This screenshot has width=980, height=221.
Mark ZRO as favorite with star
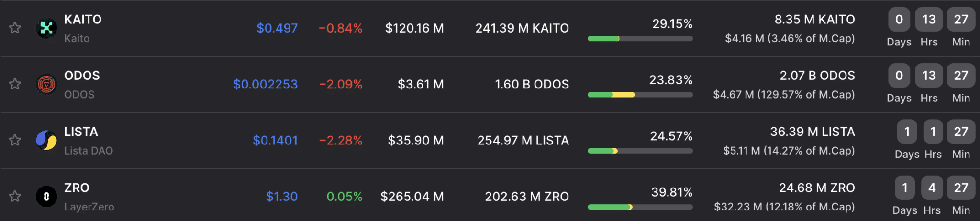tap(15, 196)
